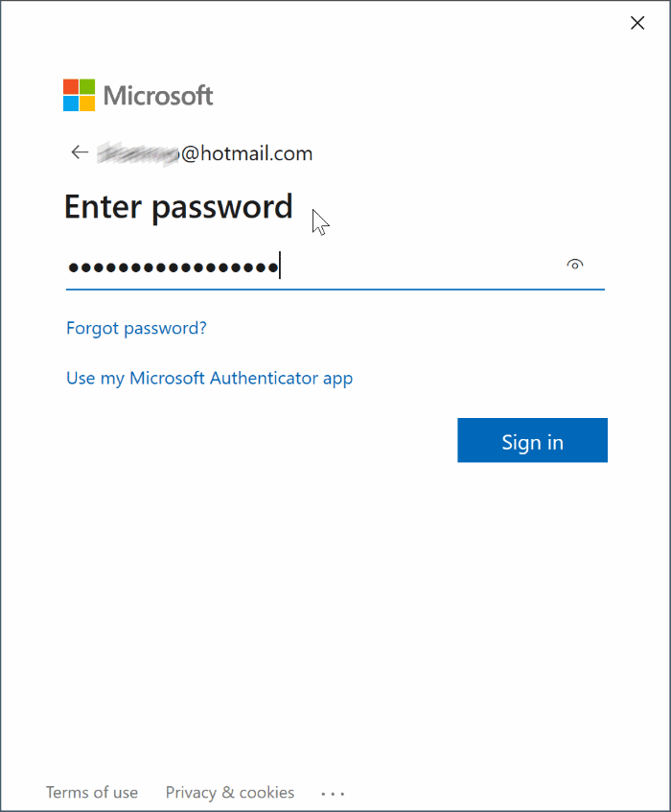This screenshot has width=671, height=812.
Task: Open the three-dot more options in footer
Action: click(x=333, y=794)
